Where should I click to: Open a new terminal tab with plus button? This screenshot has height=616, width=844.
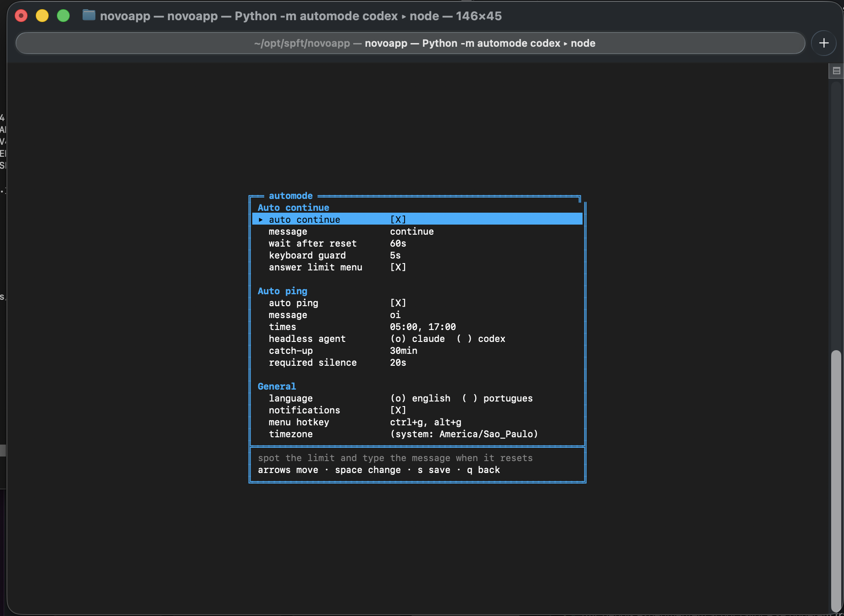tap(824, 43)
